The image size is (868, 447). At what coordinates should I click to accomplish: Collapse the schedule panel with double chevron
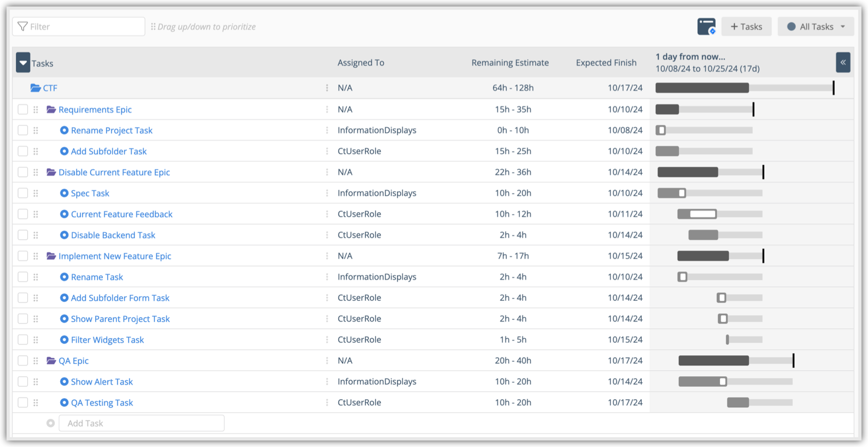[842, 63]
